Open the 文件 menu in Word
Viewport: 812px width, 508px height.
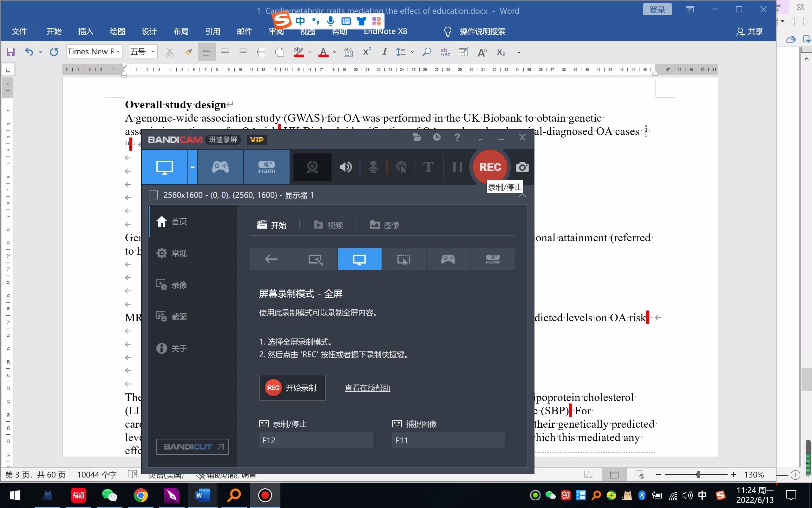[x=19, y=31]
